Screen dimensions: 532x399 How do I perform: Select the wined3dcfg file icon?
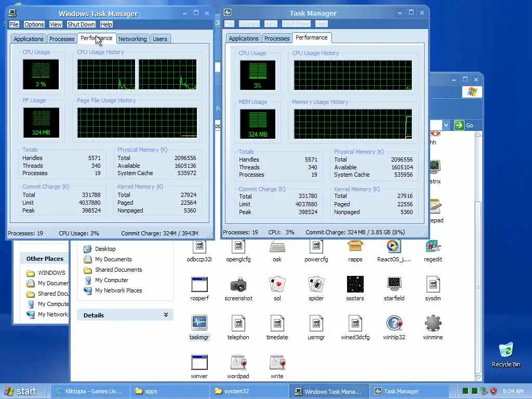coord(355,323)
